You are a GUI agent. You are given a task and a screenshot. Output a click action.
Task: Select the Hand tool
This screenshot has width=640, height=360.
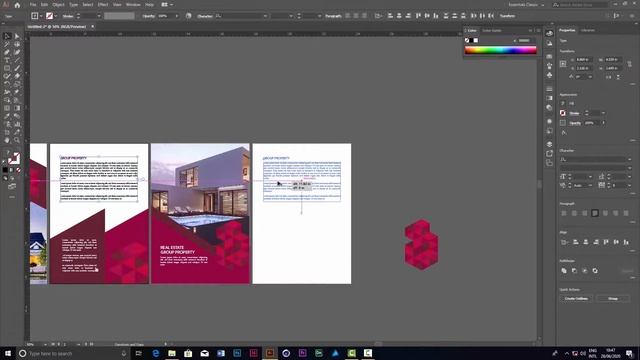(7, 140)
